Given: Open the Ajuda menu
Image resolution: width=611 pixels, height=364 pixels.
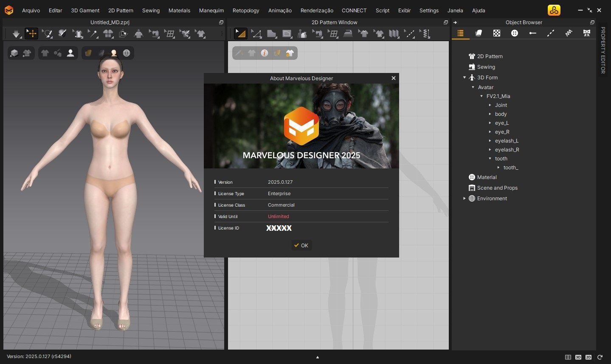Looking at the screenshot, I should click(479, 11).
